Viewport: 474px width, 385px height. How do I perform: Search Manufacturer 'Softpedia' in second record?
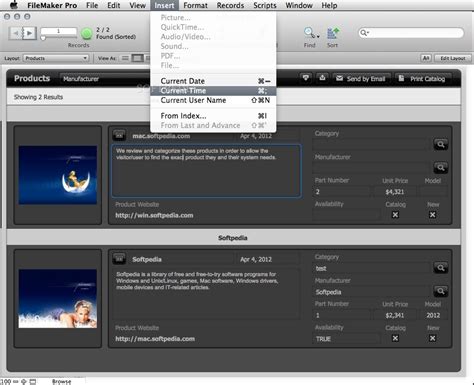click(x=441, y=291)
